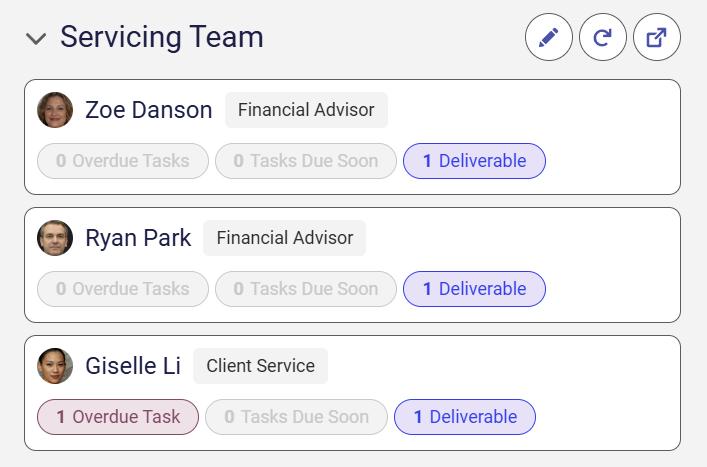This screenshot has width=707, height=467.
Task: Click the pencil edit icon
Action: 549,37
